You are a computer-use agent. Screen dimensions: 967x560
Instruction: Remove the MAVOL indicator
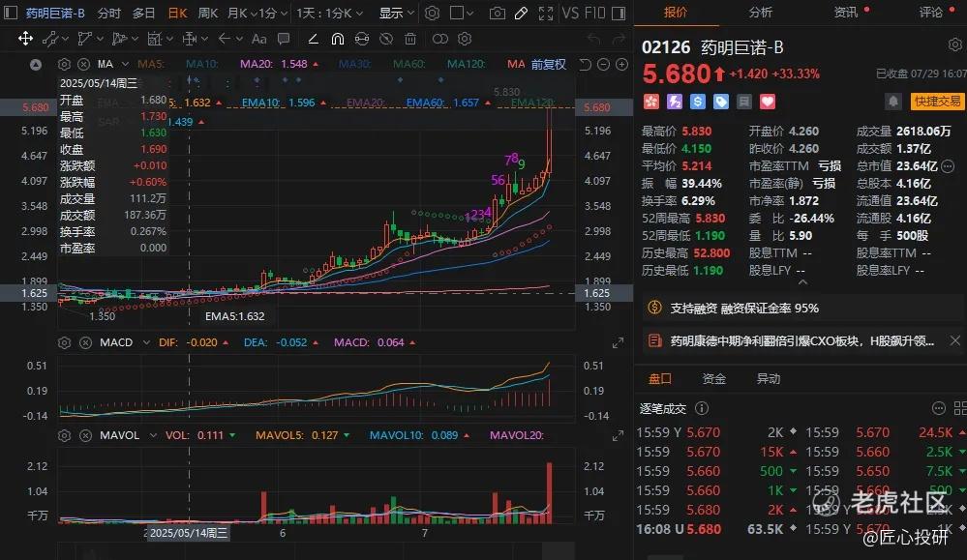pos(86,435)
